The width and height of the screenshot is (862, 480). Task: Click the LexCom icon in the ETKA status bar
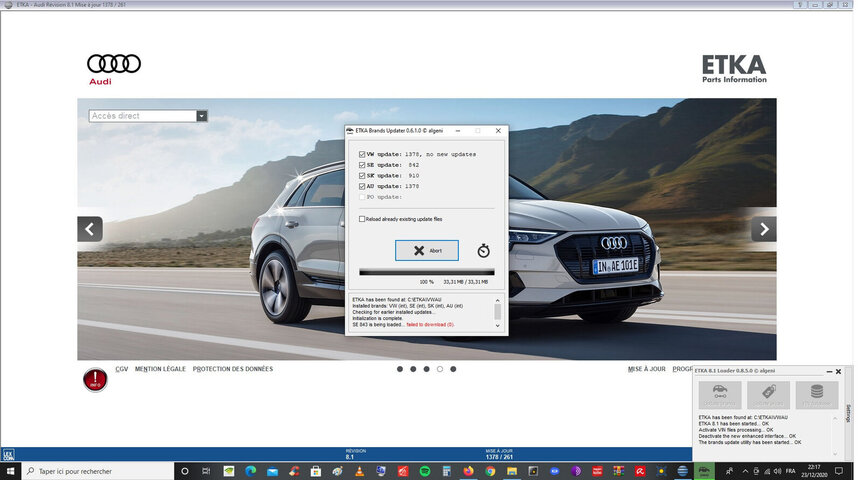coord(8,455)
